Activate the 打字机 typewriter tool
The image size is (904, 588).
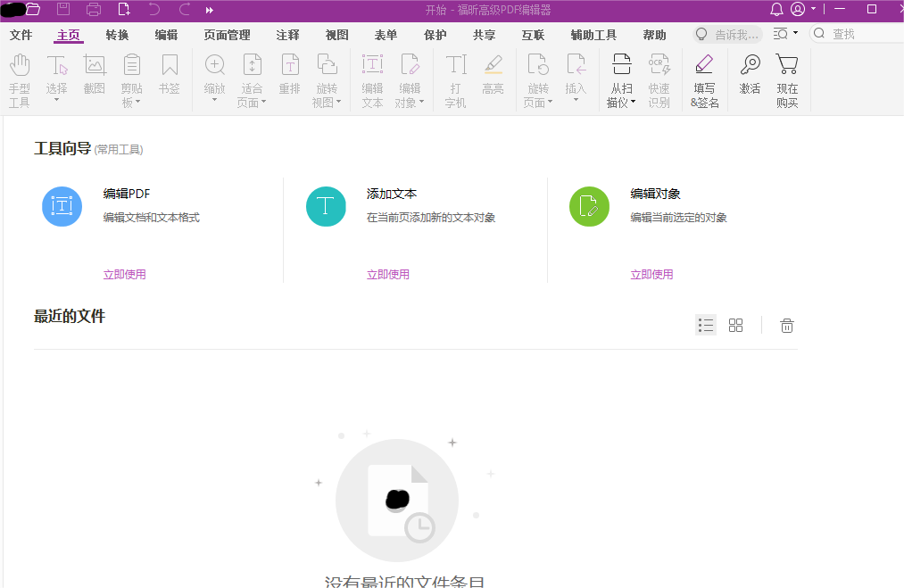(455, 79)
